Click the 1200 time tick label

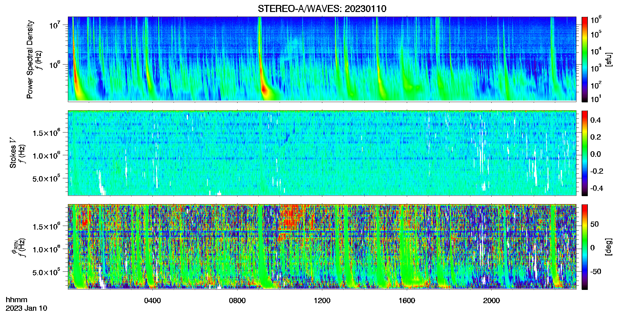pos(322,301)
